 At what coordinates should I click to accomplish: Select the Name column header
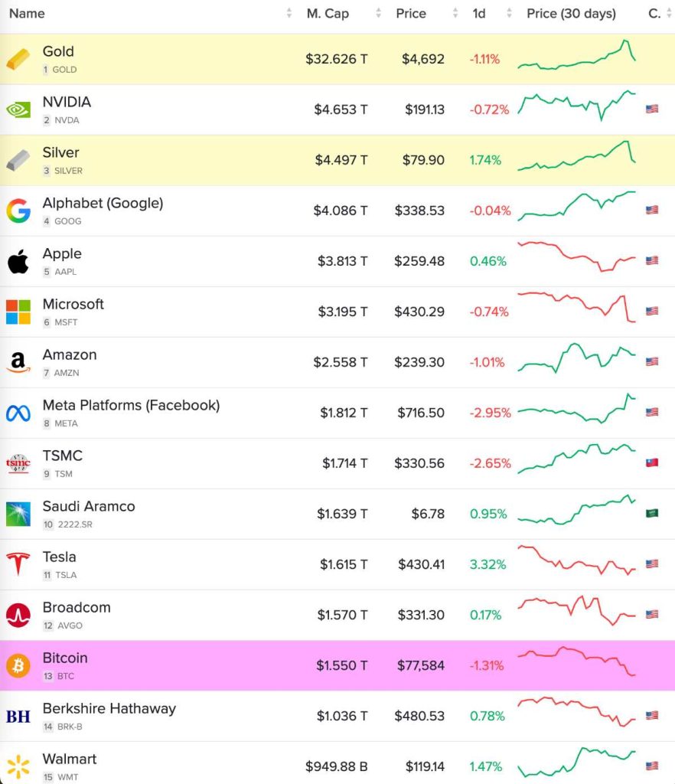(x=26, y=13)
